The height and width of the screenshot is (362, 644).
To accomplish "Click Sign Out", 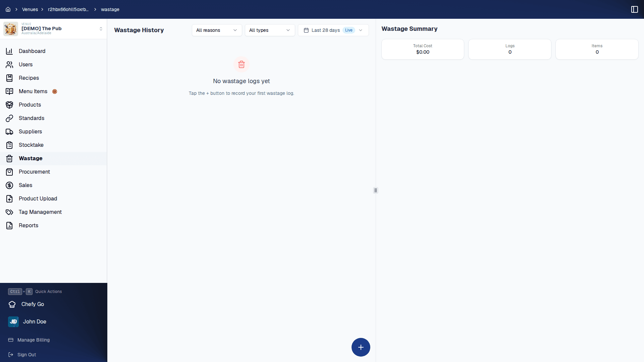I will (x=26, y=355).
